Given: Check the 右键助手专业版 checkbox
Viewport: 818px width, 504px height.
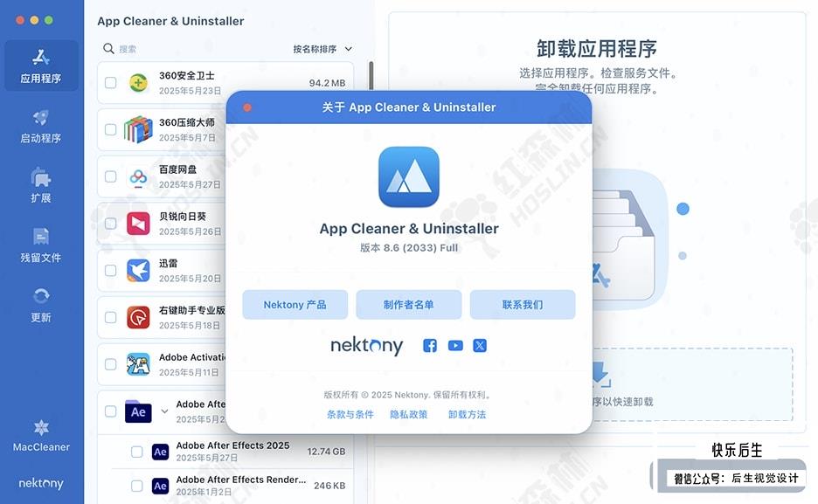Looking at the screenshot, I should tap(111, 317).
